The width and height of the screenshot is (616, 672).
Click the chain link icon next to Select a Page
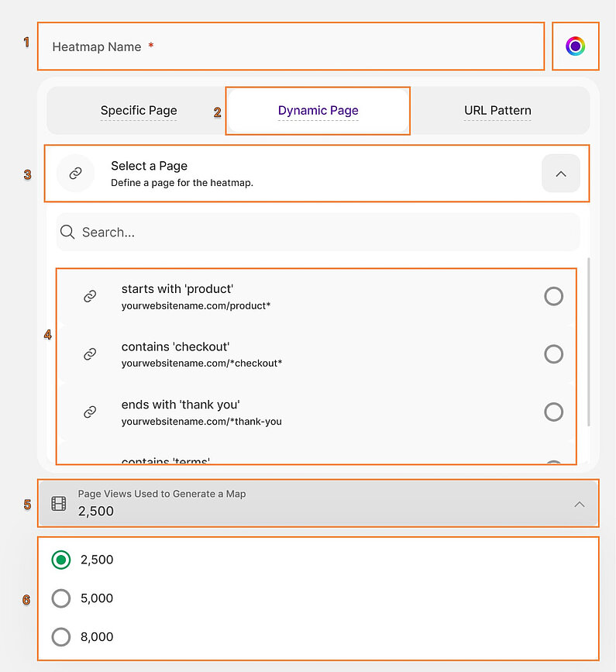click(x=75, y=174)
